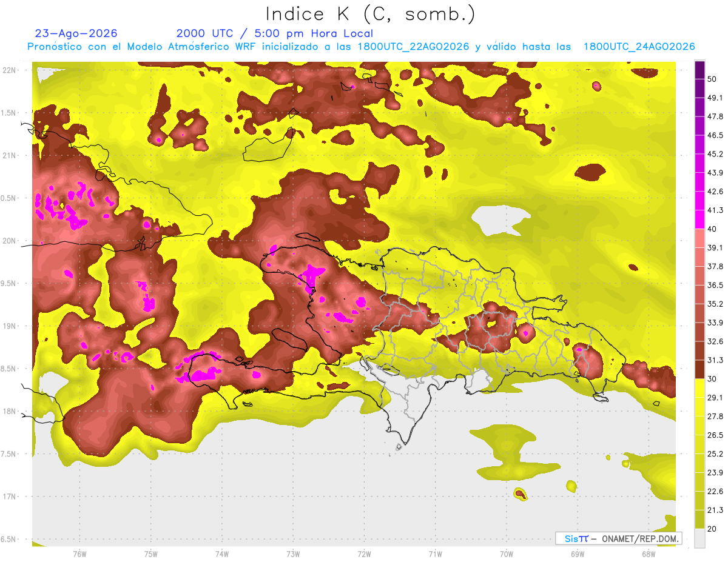The image size is (728, 562).
Task: Click the "21N" latitude label
Action: [x=8, y=156]
